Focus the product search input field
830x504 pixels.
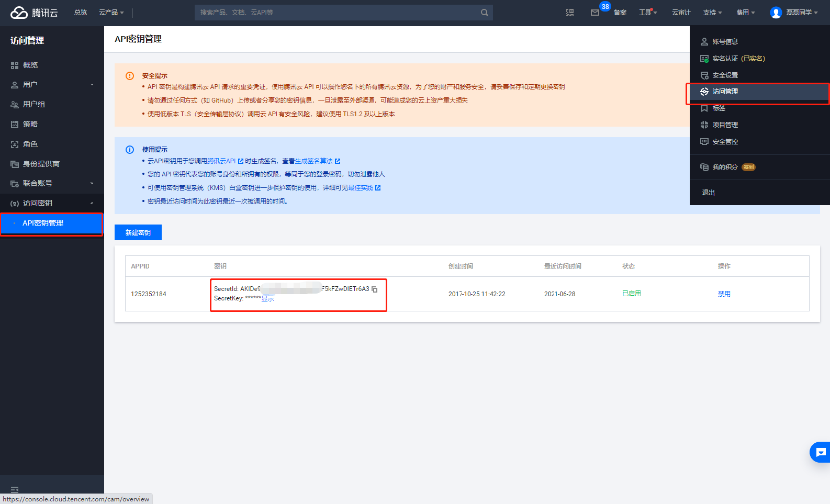coord(338,13)
